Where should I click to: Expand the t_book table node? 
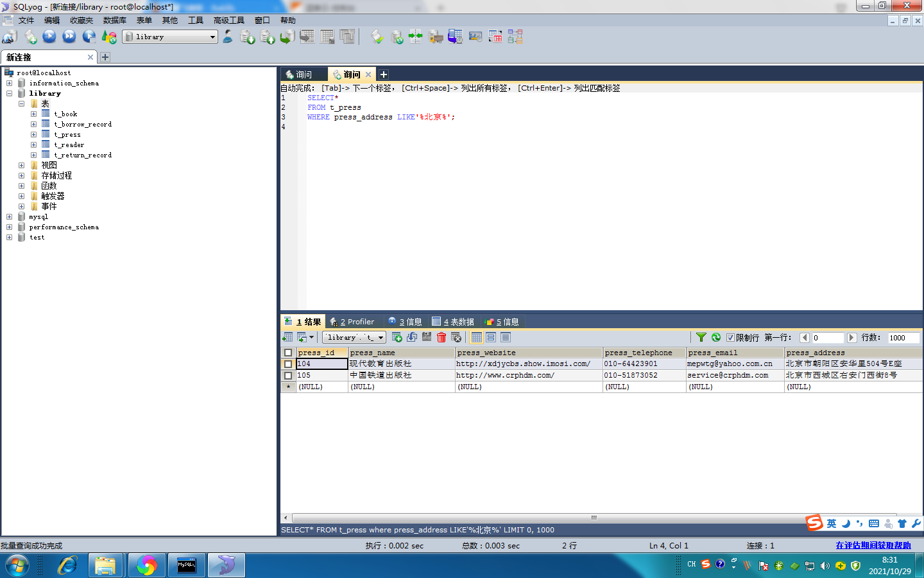pos(33,114)
